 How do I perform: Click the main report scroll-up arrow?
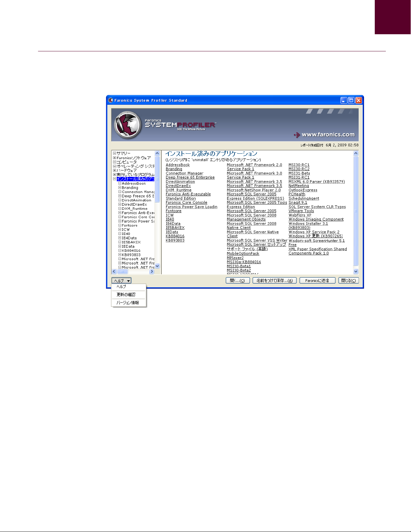click(356, 153)
